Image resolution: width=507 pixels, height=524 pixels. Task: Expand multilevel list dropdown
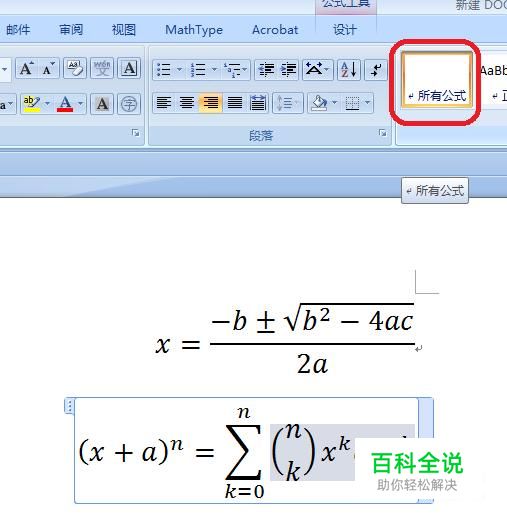click(x=245, y=70)
